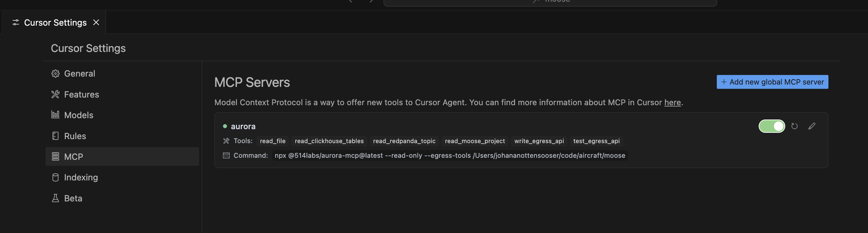
Task: Click the Rules notebook icon
Action: pyautogui.click(x=55, y=136)
